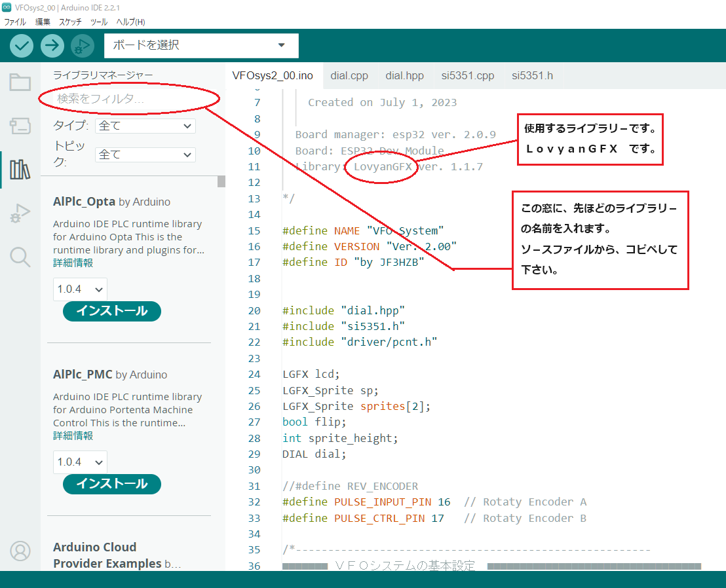Click the #include "dial.hpp" code line

click(x=343, y=310)
